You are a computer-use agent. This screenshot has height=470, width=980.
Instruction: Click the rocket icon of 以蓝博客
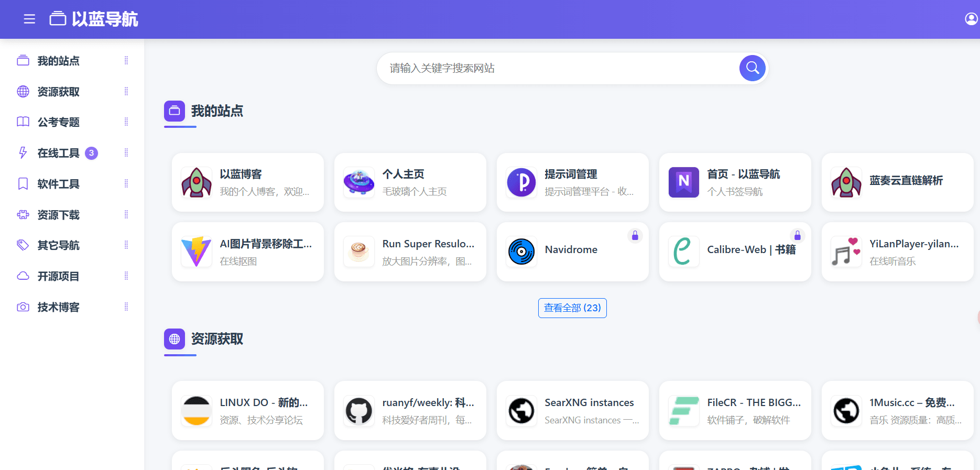197,182
